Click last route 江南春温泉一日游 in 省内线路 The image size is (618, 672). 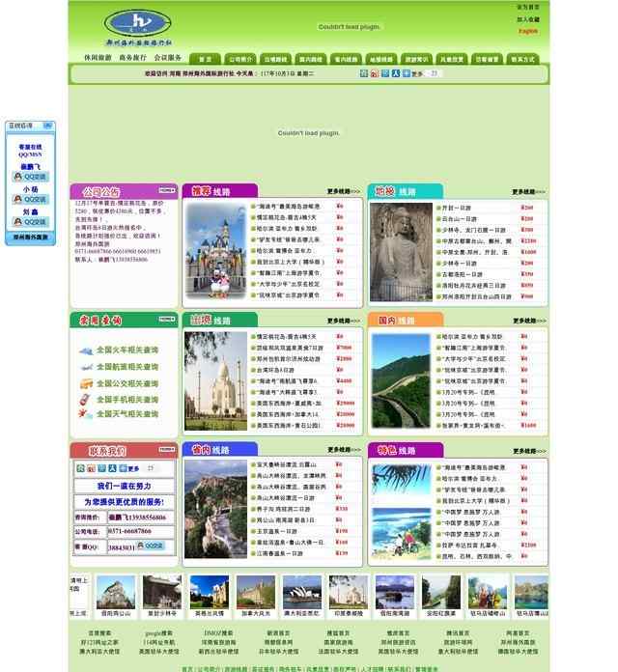[280, 553]
